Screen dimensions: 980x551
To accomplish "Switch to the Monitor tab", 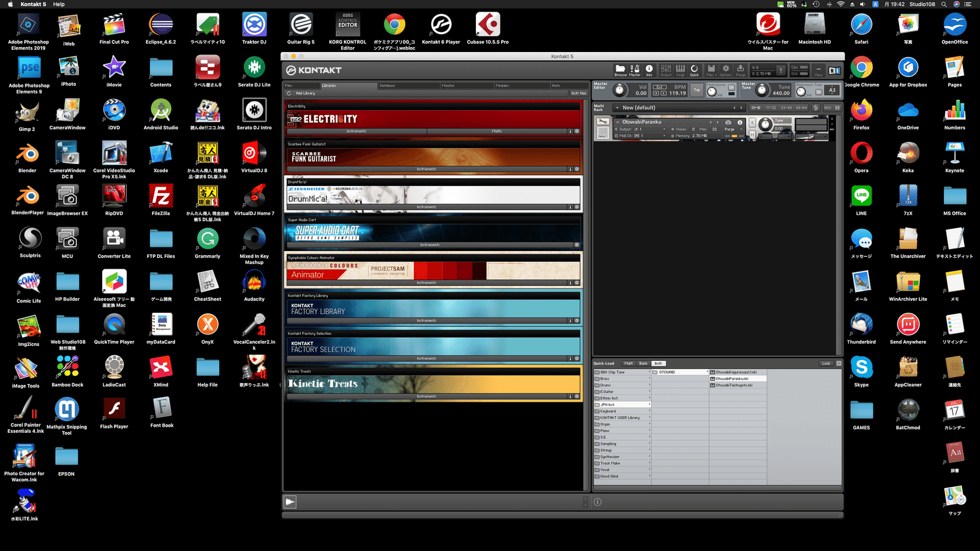I will tap(466, 86).
